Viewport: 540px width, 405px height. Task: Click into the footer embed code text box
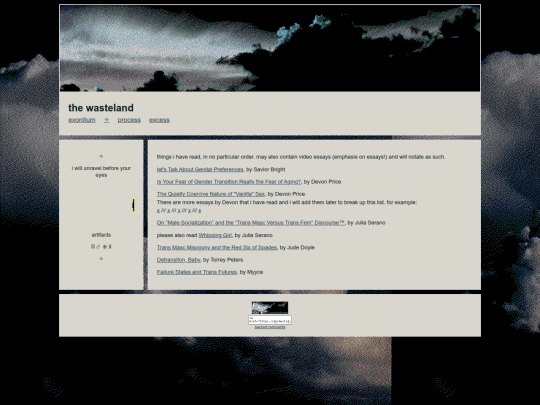click(270, 320)
